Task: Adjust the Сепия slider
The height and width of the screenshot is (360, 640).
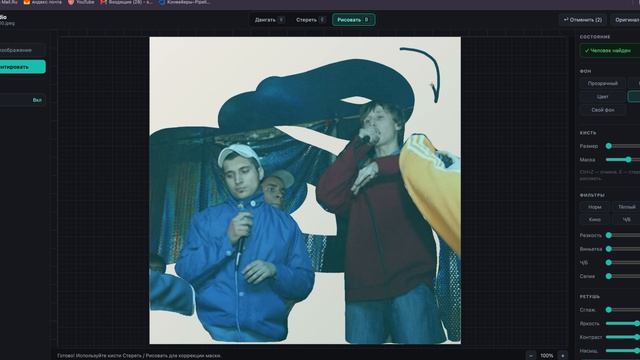Action: (623, 276)
